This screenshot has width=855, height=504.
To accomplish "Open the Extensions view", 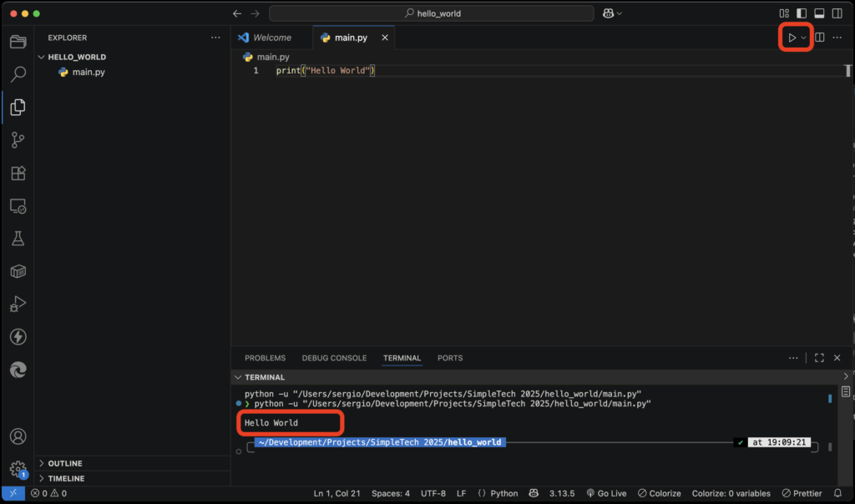I will [18, 174].
